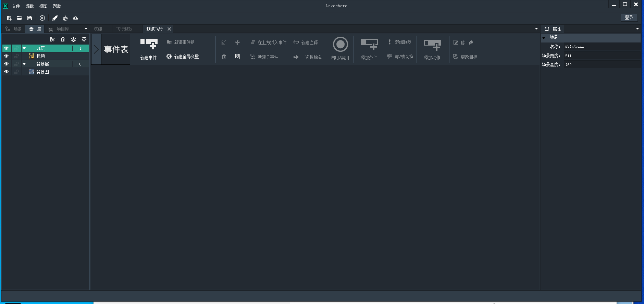The width and height of the screenshot is (644, 304).
Task: Click 更改目标
Action: tap(465, 57)
